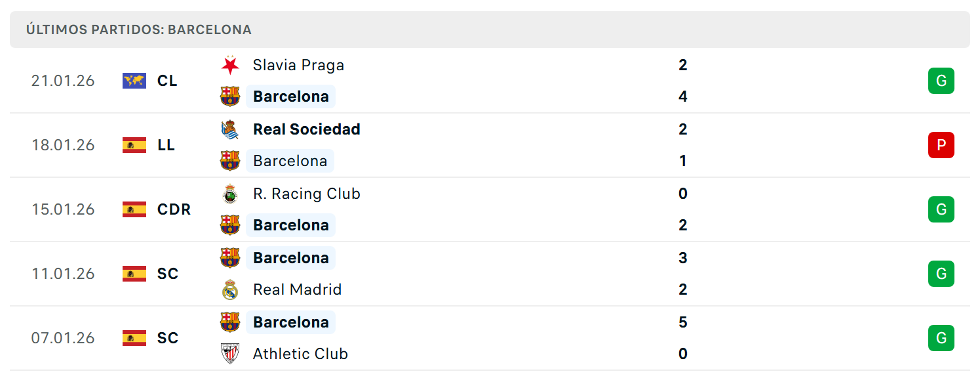Click the Real Madrid club crest

[x=230, y=289]
